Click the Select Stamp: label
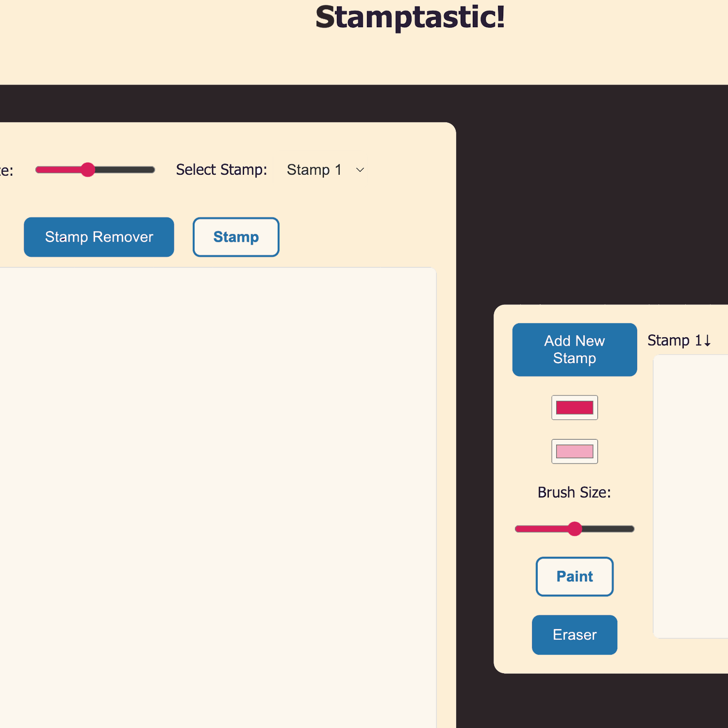The image size is (728, 728). point(221,170)
